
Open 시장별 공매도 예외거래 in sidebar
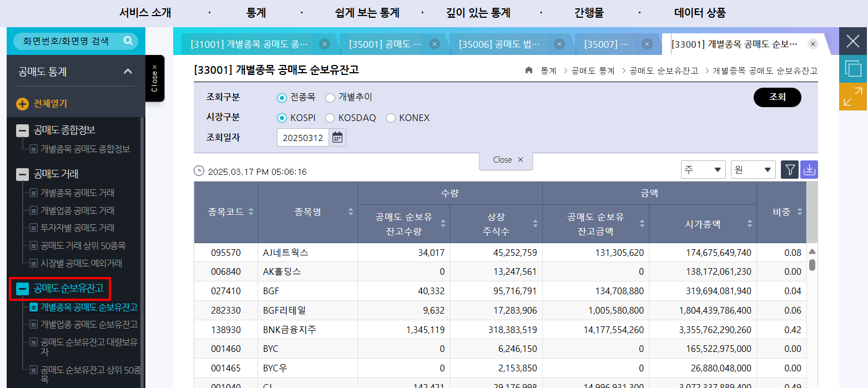pos(81,263)
